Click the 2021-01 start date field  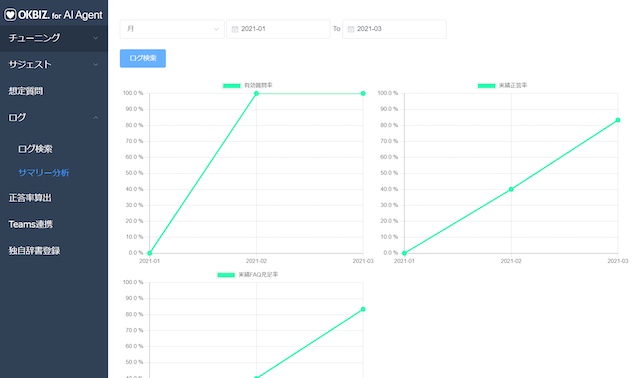pos(278,29)
